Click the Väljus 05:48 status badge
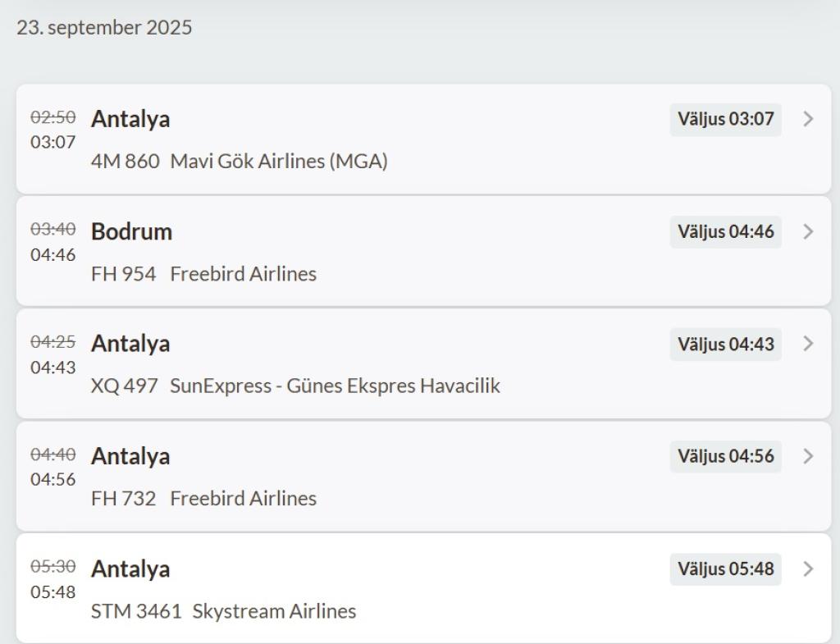The image size is (840, 644). [725, 569]
